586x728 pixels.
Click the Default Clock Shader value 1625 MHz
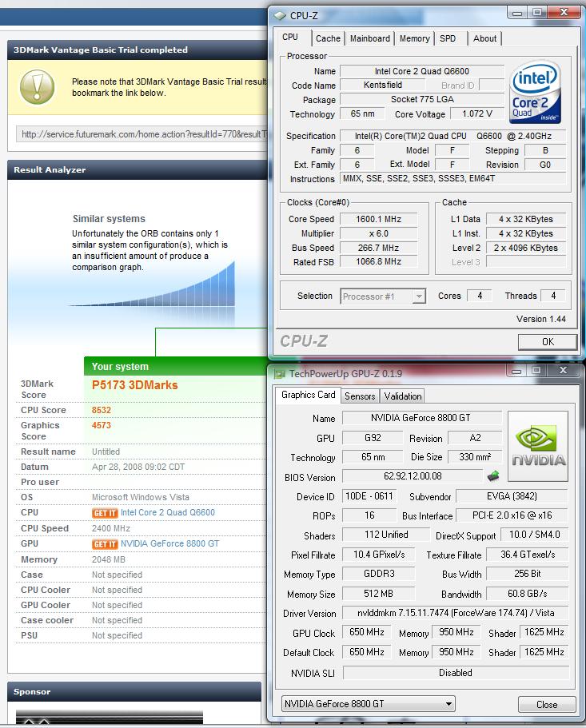[x=544, y=652]
